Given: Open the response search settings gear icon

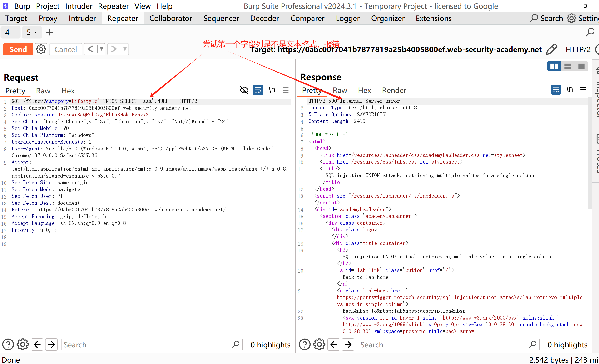Looking at the screenshot, I should point(319,344).
